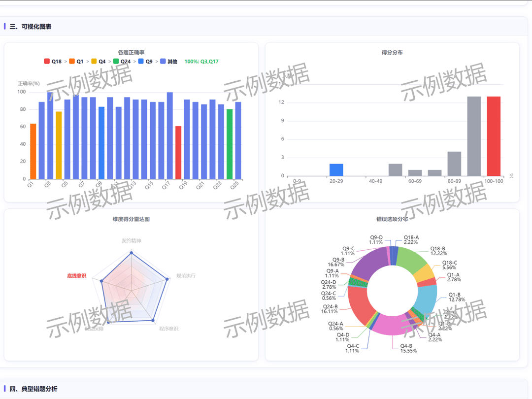Select the green Q18-B donut slice

pyautogui.click(x=410, y=260)
